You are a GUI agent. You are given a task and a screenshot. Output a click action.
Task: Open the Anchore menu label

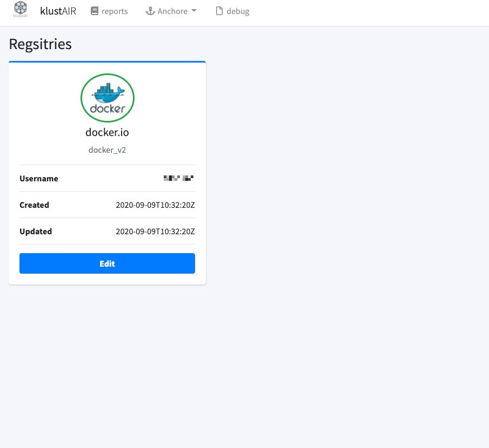point(172,11)
